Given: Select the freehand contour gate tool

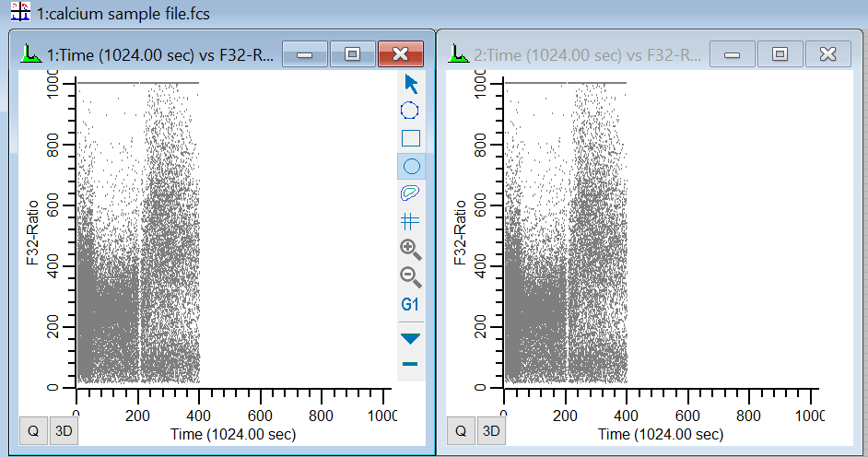Looking at the screenshot, I should [x=411, y=193].
